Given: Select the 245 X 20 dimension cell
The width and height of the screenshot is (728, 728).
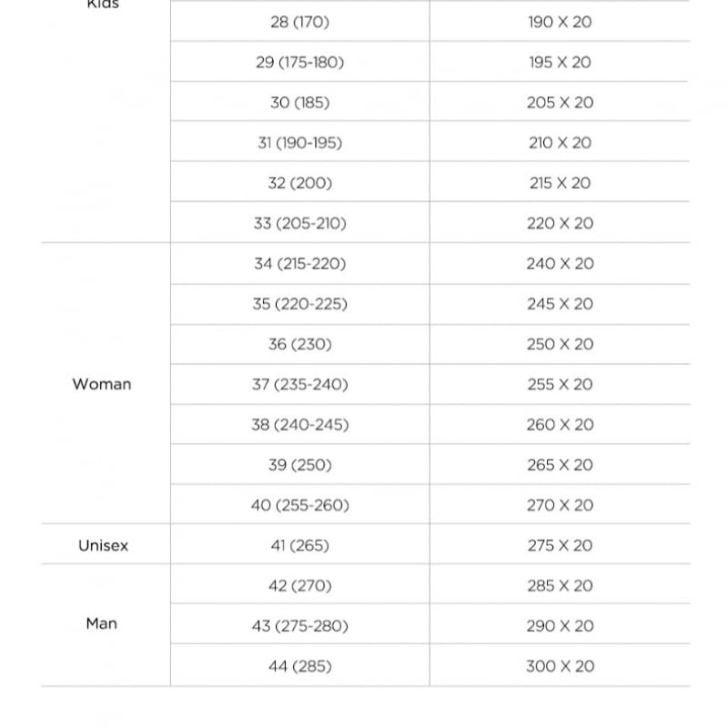Looking at the screenshot, I should (x=560, y=304).
